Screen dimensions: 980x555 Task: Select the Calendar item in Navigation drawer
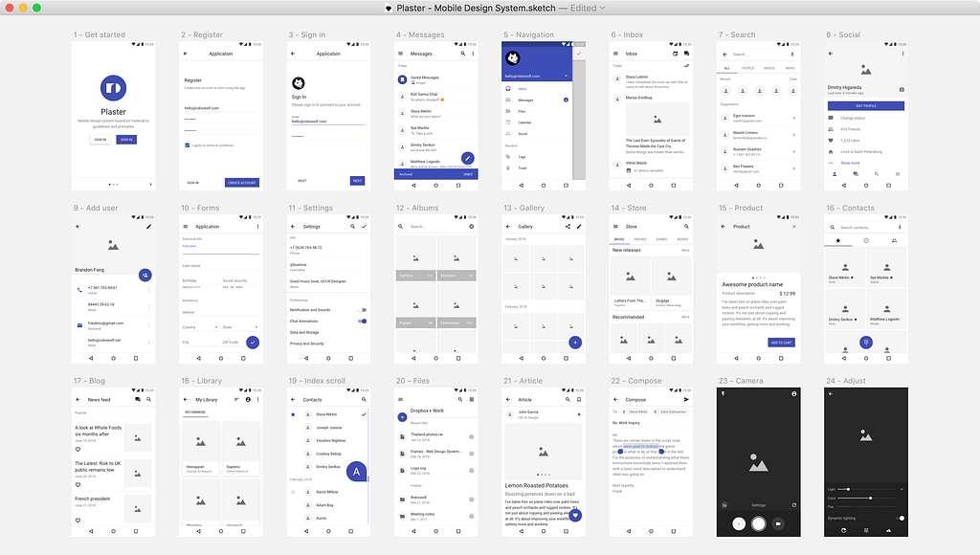(537, 122)
